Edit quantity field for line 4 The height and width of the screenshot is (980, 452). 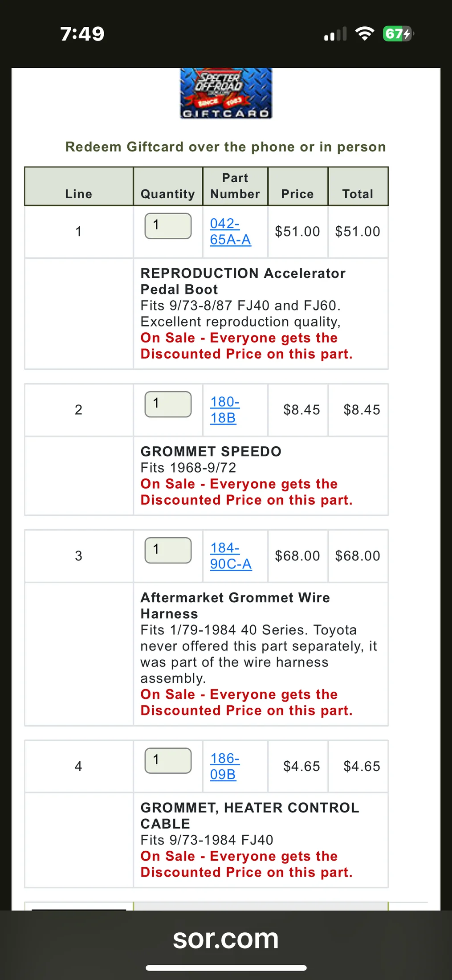pyautogui.click(x=168, y=760)
